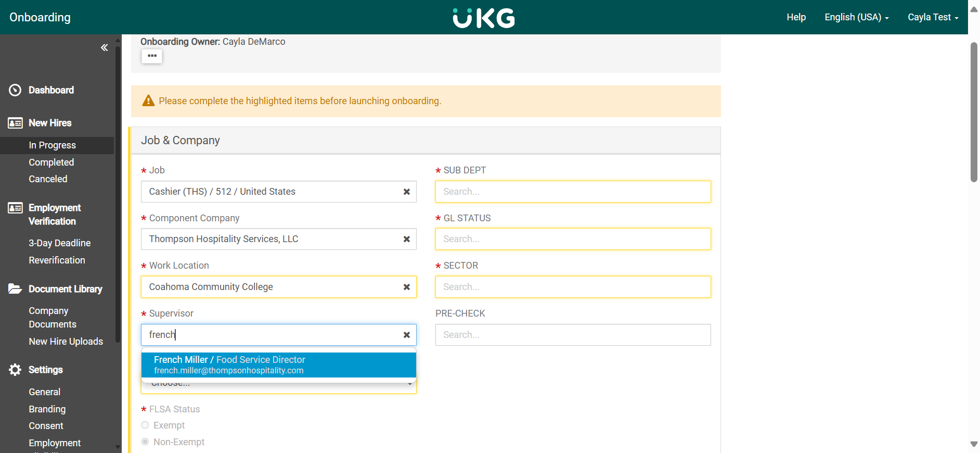The image size is (980, 453).
Task: Open Settings section label
Action: tap(45, 370)
